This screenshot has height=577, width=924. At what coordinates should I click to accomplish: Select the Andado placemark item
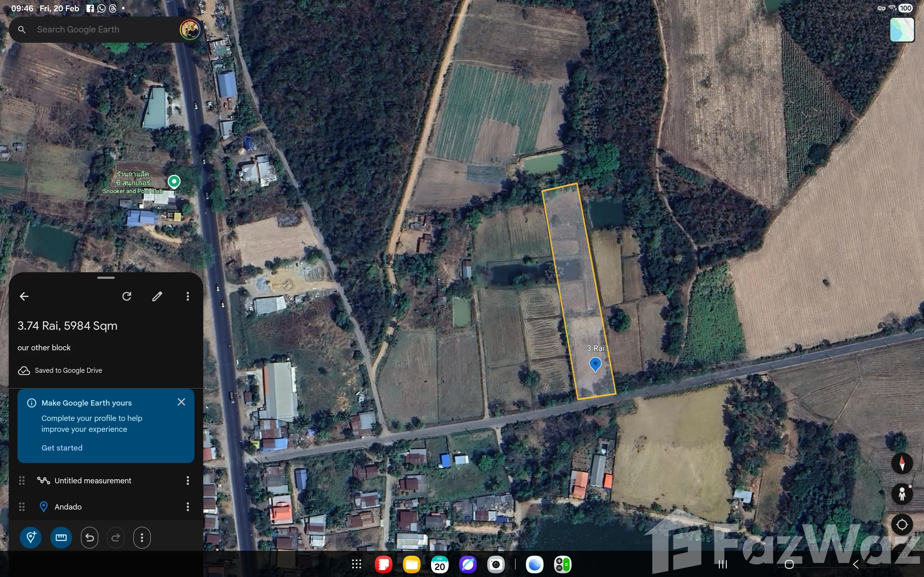[x=68, y=507]
